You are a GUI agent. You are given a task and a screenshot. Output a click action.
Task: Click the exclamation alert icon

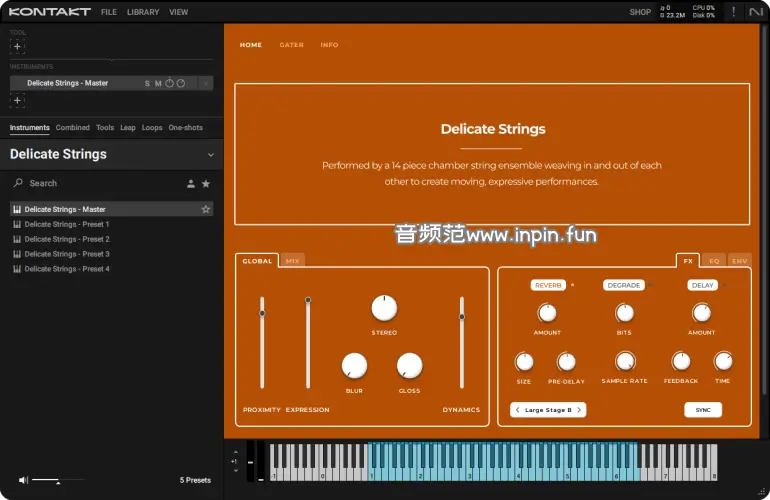point(733,12)
